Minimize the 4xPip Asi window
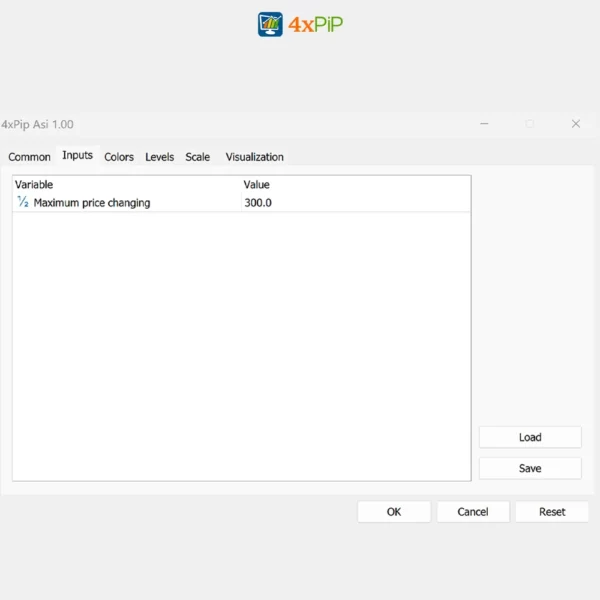 pyautogui.click(x=485, y=124)
